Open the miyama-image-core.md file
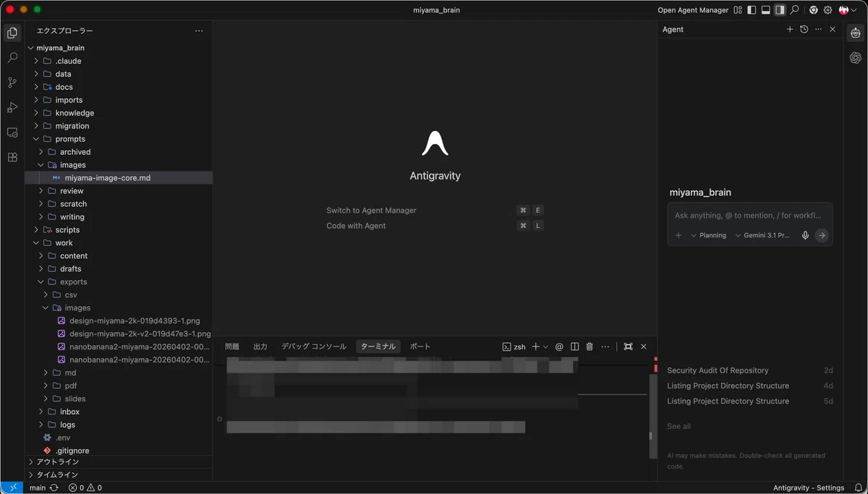 click(119, 178)
